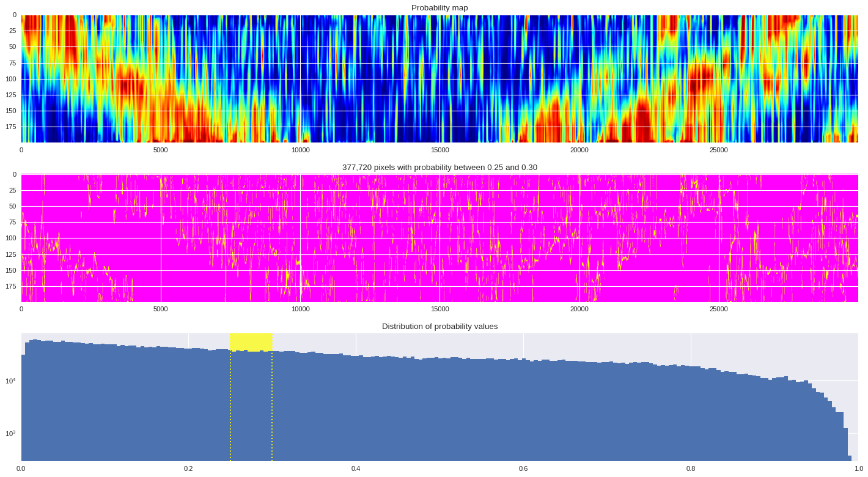
Task: Click the 0.8 tick label below the histogram
Action: 691,469
